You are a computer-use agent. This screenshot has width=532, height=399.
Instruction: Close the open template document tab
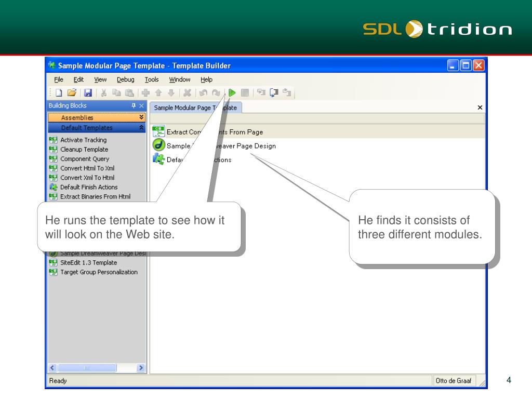[x=480, y=108]
